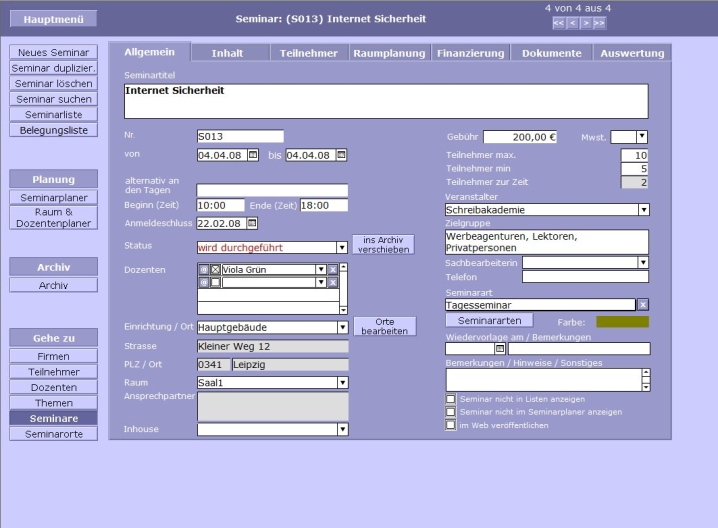The width and height of the screenshot is (718, 528).
Task: Check 'im Web veröffentlichen' option
Action: (x=451, y=424)
